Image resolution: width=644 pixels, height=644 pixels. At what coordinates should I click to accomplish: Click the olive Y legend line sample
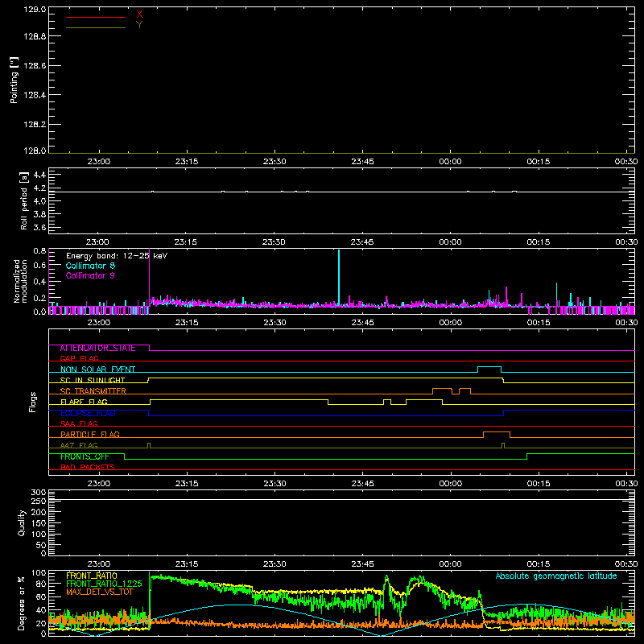pos(96,27)
